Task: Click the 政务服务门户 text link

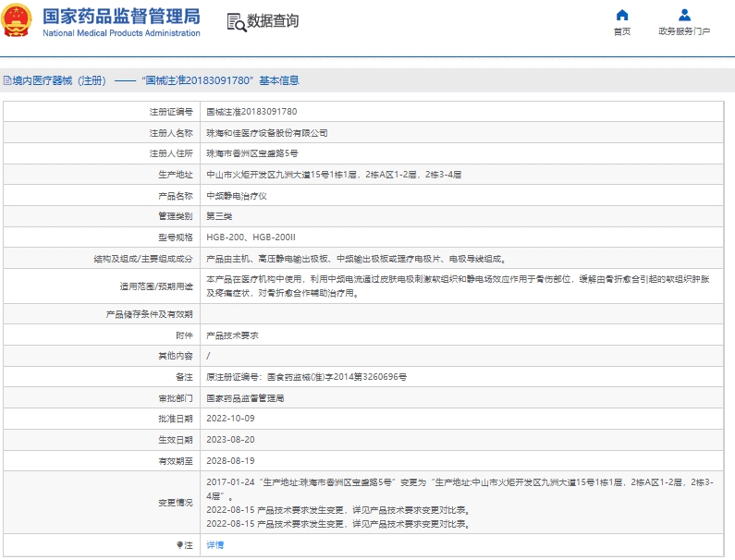Action: [684, 31]
